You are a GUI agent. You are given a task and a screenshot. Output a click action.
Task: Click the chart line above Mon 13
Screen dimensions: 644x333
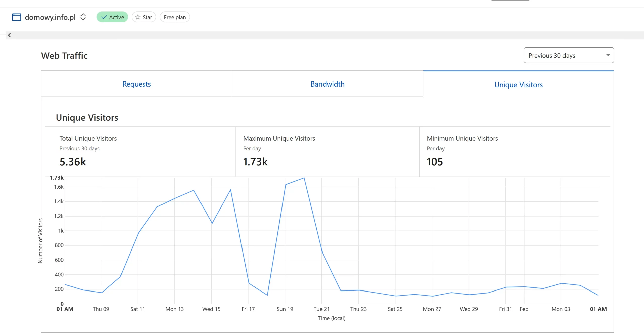click(175, 198)
